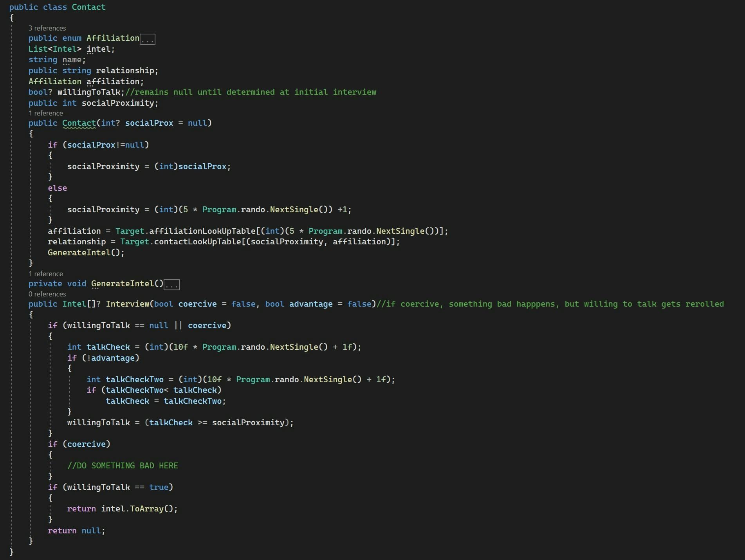The width and height of the screenshot is (745, 560).
Task: Expand the collapsed GenerateIntel method ellipsis box
Action: point(171,285)
